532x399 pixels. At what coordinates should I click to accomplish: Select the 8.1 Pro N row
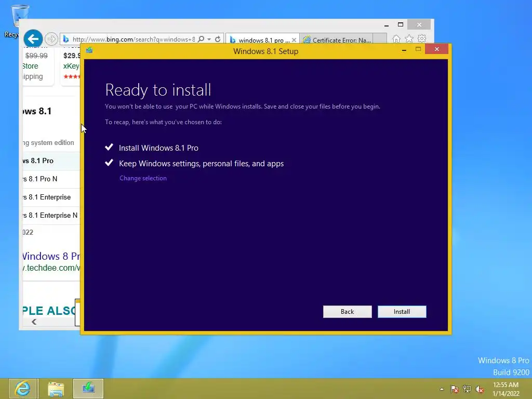(51, 179)
